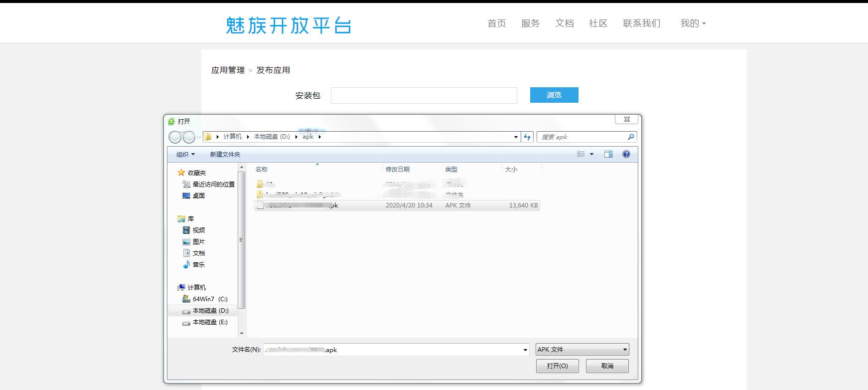
Task: Open 文档 in site navigation
Action: click(x=565, y=23)
